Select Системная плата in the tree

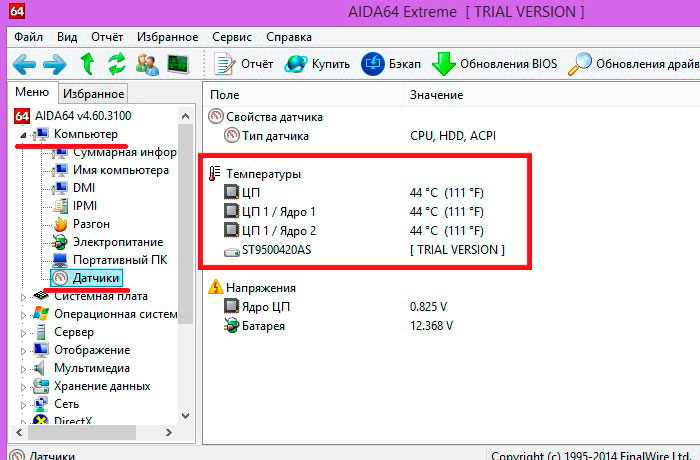(101, 296)
